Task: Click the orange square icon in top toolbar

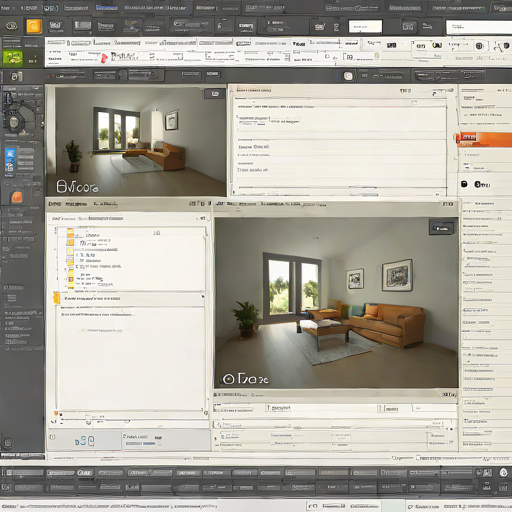Action: pyautogui.click(x=34, y=26)
